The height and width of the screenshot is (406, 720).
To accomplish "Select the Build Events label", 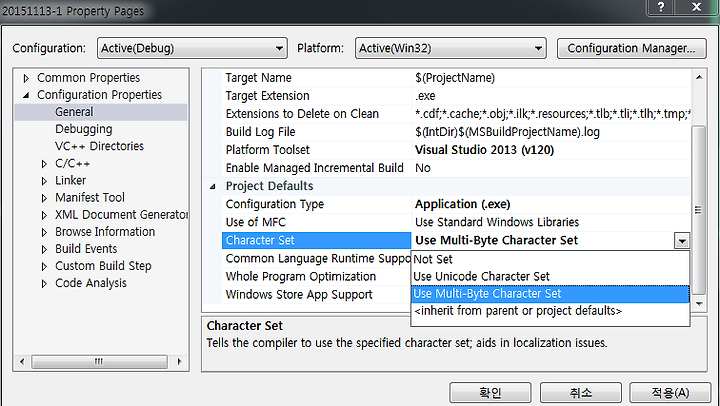I will 86,249.
